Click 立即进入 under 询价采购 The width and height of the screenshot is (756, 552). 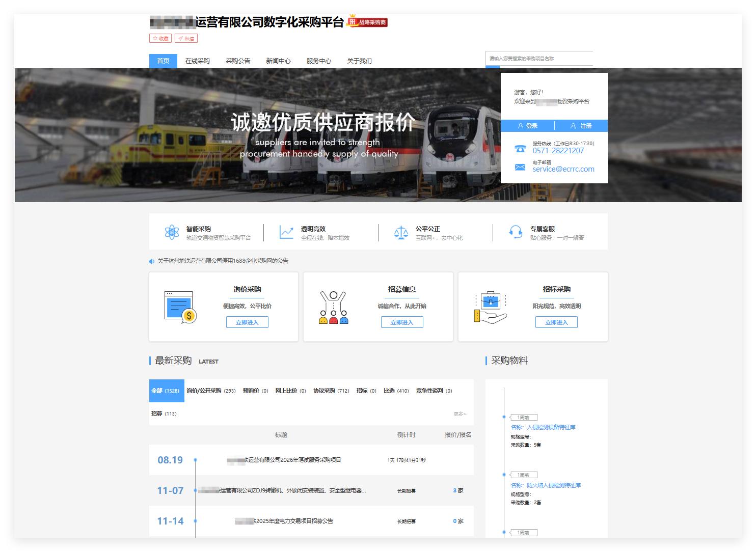(247, 322)
